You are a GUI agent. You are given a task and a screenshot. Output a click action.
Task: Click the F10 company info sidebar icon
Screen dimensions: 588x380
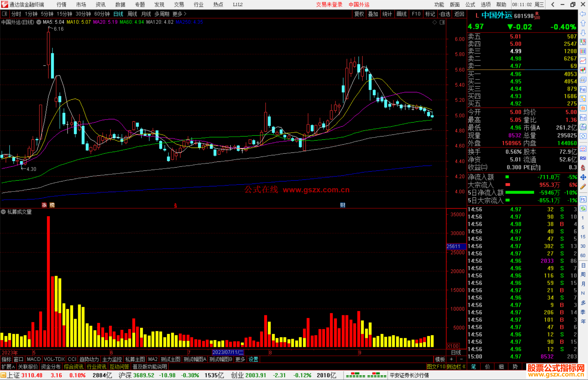click(x=583, y=89)
